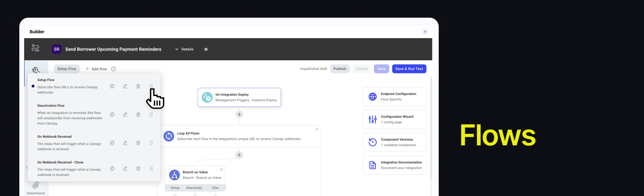
Task: Click the Branch on Value node icon
Action: pyautogui.click(x=174, y=175)
